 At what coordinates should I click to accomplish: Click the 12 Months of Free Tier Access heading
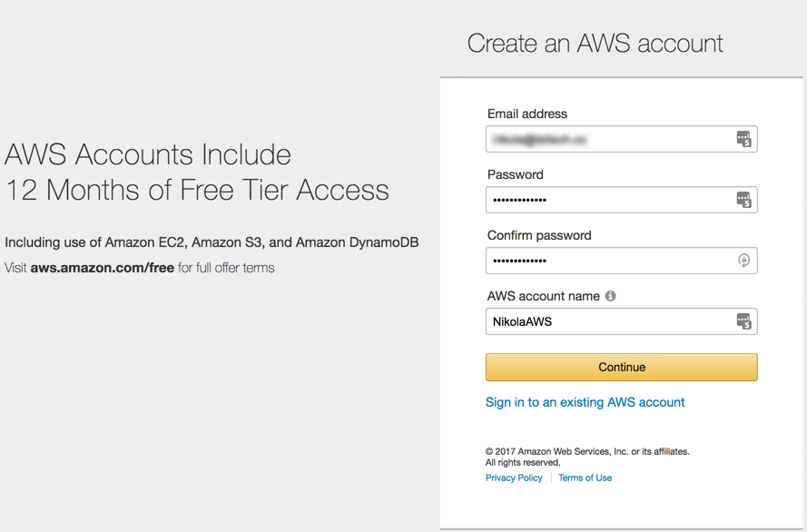[x=197, y=190]
